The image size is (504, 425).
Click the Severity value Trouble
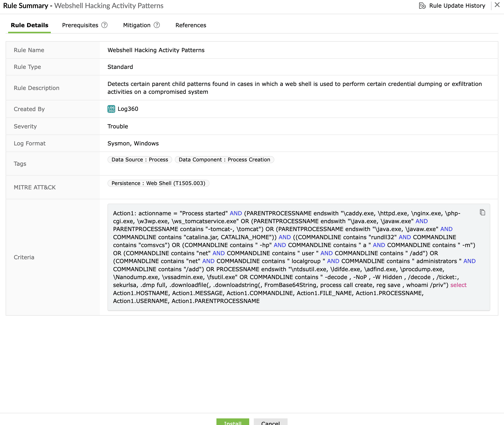(x=118, y=126)
